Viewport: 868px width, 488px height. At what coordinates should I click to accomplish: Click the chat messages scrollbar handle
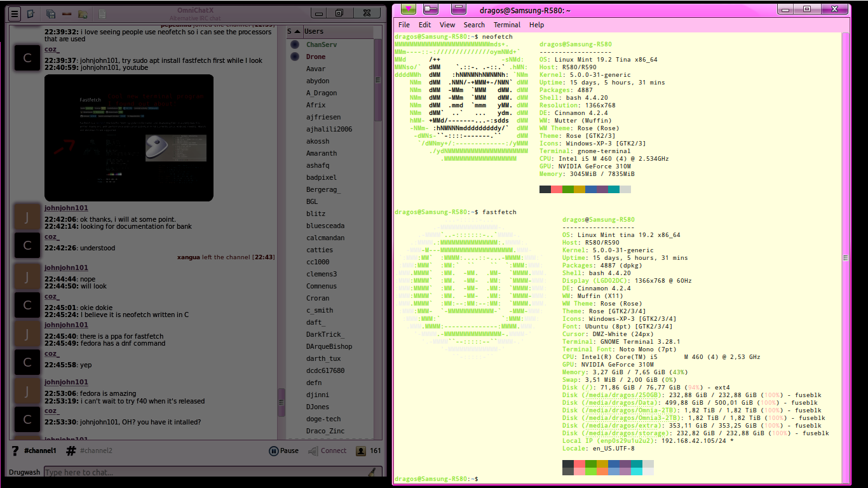(x=281, y=402)
